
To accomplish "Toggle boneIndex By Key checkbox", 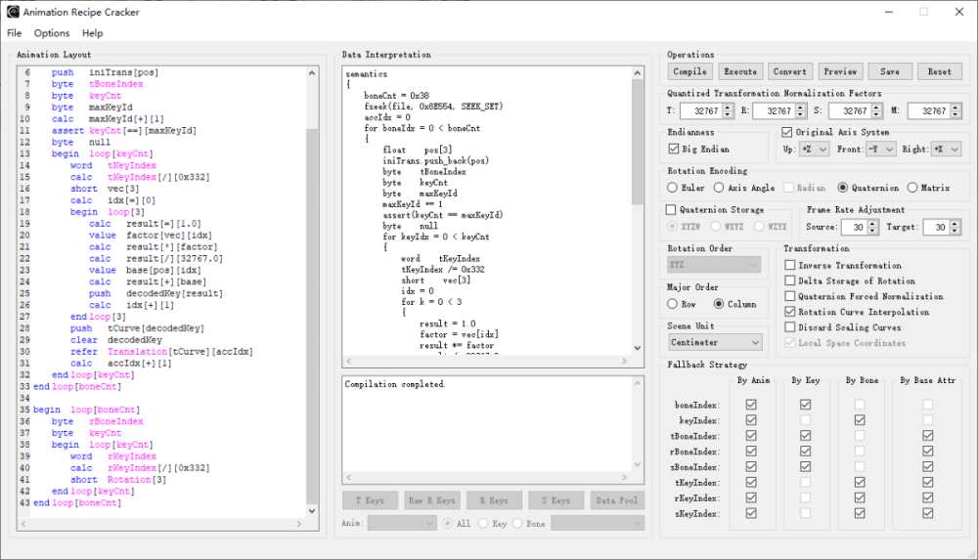I will pyautogui.click(x=806, y=405).
